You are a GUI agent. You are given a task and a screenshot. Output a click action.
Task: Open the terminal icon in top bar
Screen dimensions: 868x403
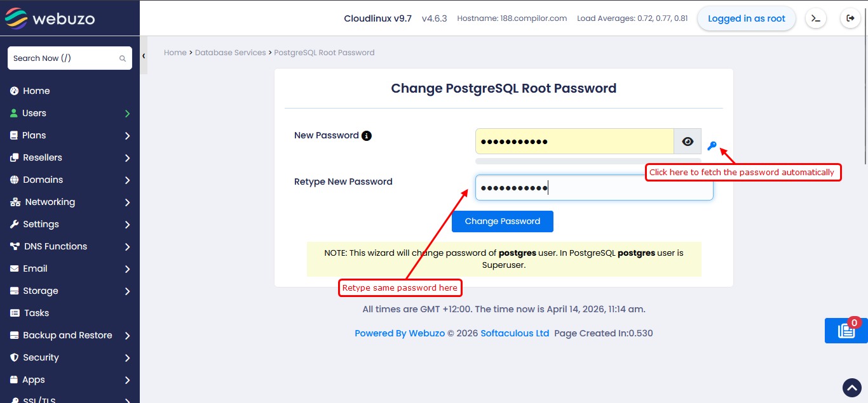click(816, 18)
